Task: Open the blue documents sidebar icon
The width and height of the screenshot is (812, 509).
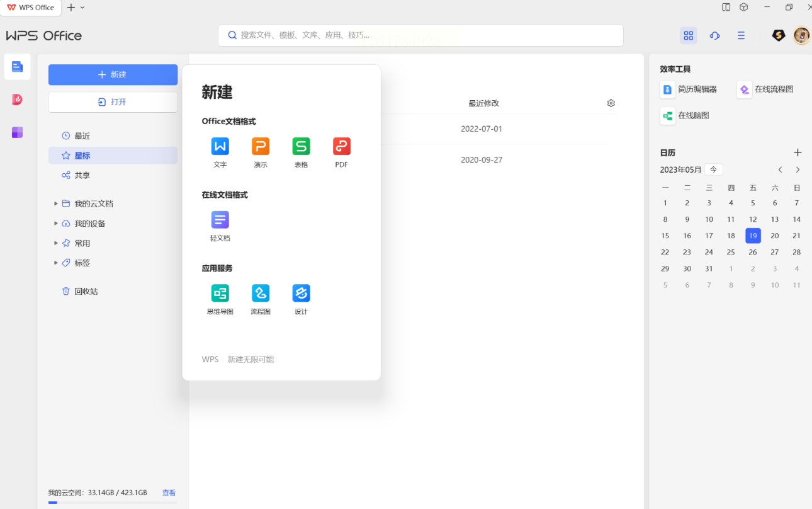Action: 17,66
